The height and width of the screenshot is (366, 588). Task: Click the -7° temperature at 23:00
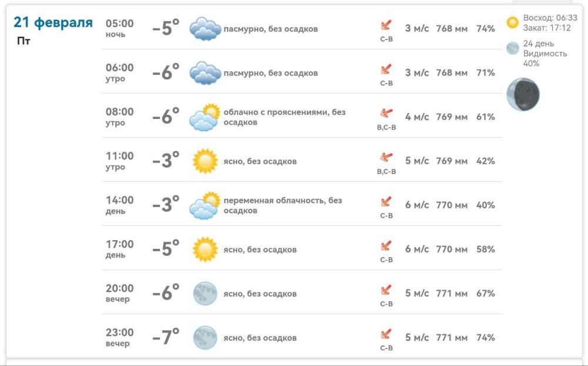[166, 337]
